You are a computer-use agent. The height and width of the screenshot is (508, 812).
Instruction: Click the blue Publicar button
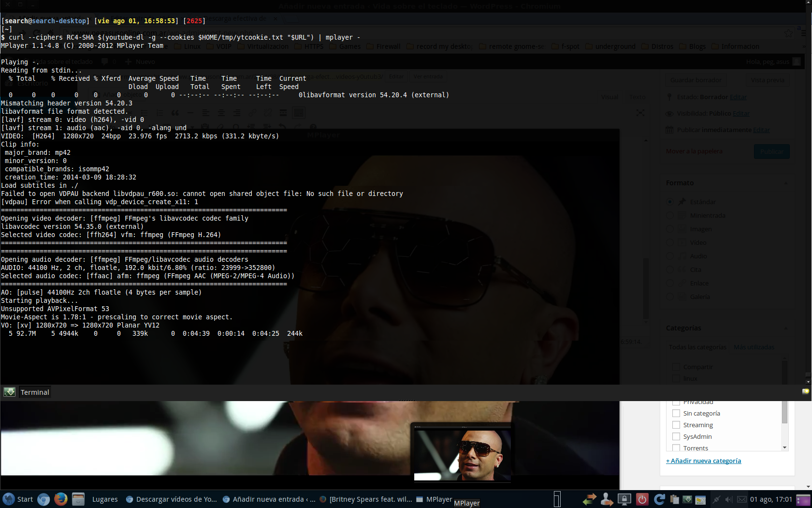tap(772, 151)
